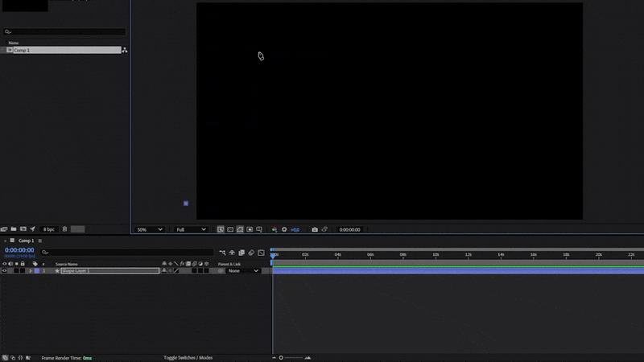
Task: Click the Show Snapshot icon
Action: coord(324,229)
